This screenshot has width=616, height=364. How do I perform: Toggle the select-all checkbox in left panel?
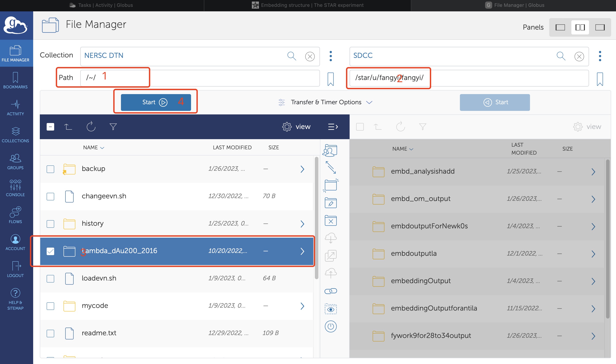[50, 127]
